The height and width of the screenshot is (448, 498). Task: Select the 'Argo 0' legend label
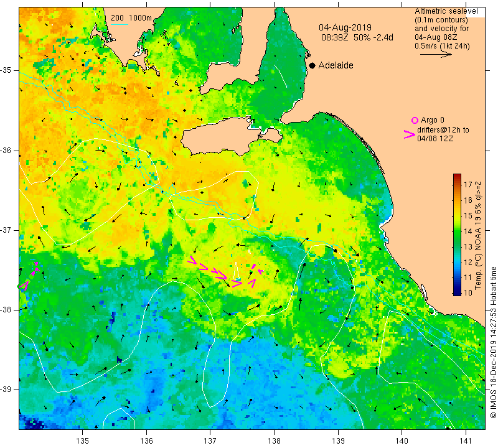(x=432, y=120)
